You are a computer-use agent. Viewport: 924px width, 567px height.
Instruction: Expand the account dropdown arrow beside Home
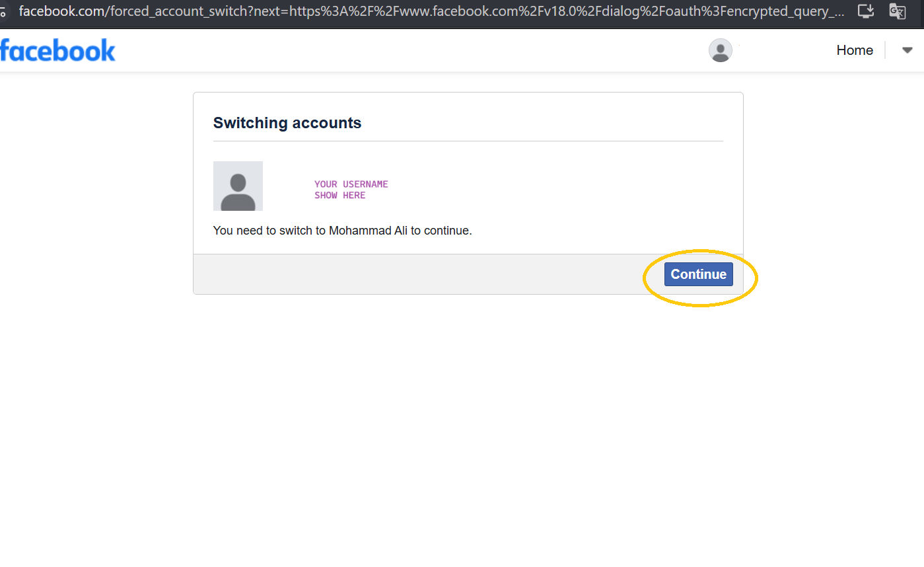click(907, 50)
